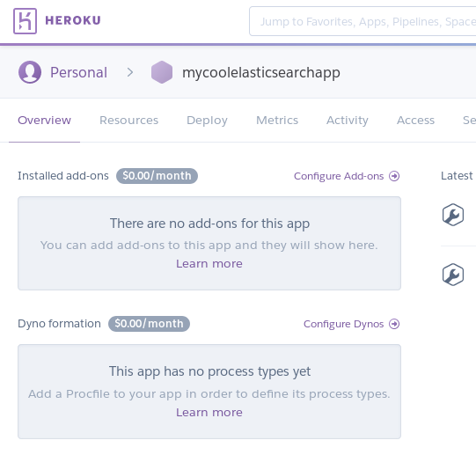Open the Metrics tab

pos(277,121)
